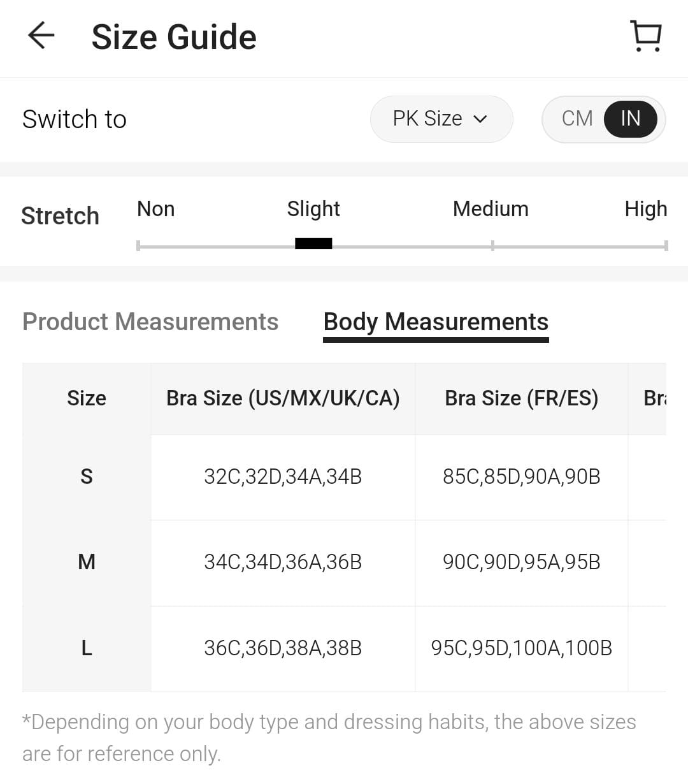Click the Slight stretch marker
The width and height of the screenshot is (688, 784).
(313, 243)
